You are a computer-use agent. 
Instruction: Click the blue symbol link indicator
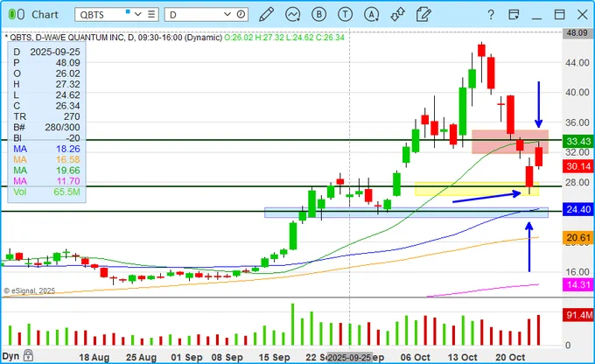[128, 11]
